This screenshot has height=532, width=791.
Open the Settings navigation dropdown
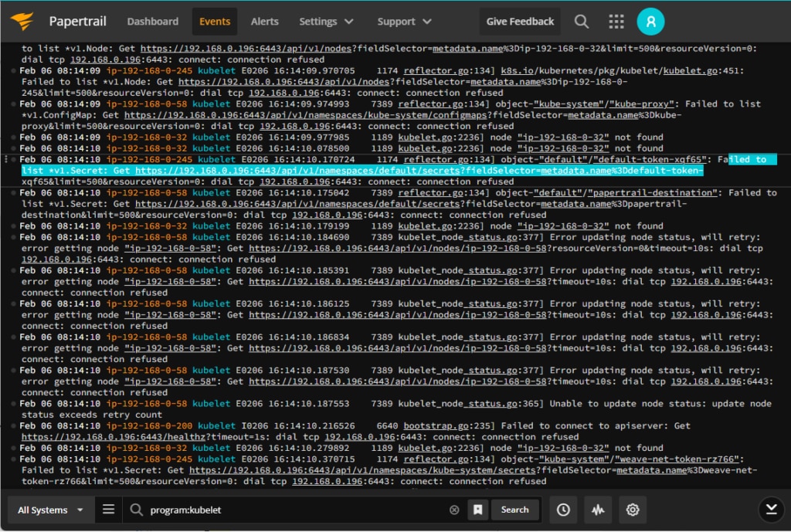[x=324, y=21]
